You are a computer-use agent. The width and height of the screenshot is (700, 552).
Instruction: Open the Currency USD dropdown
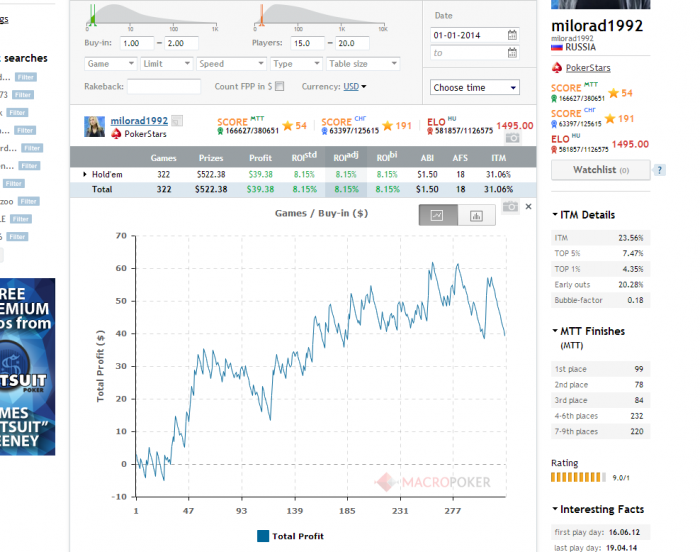354,87
